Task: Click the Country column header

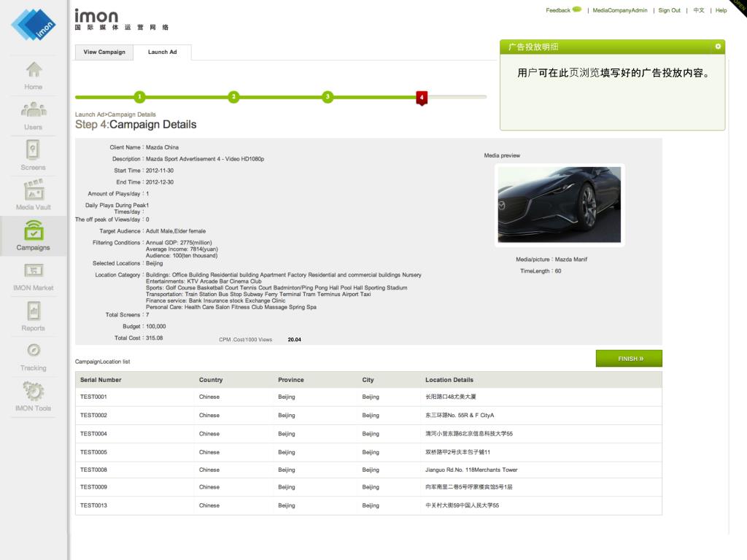Action: pos(211,380)
